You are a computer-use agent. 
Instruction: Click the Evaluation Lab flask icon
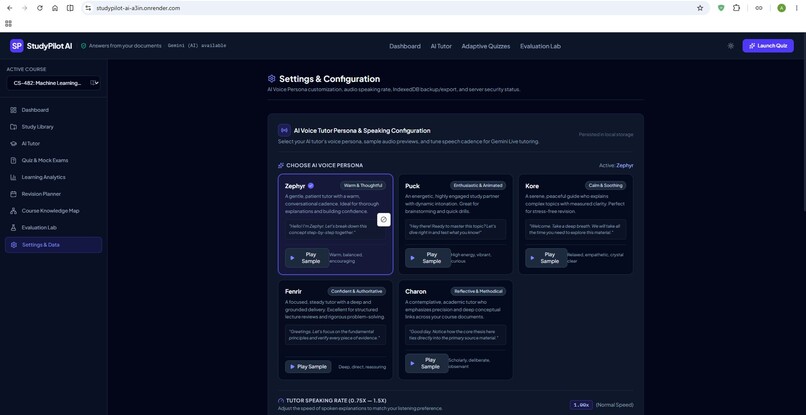point(13,228)
